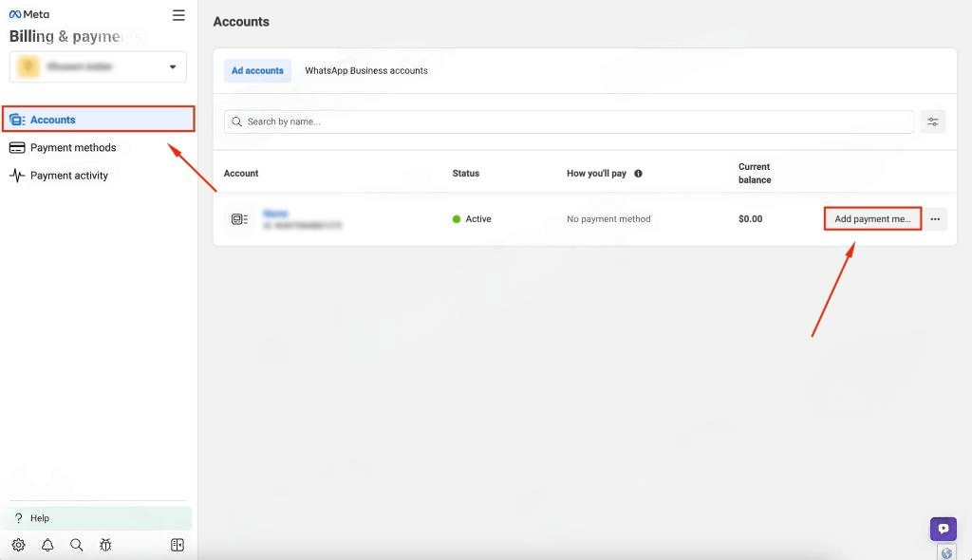Click the Add payment method button
This screenshot has height=560, width=972.
click(x=873, y=219)
